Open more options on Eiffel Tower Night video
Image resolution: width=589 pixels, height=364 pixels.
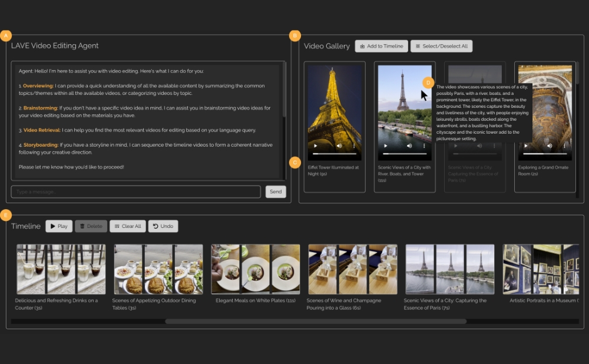(354, 145)
